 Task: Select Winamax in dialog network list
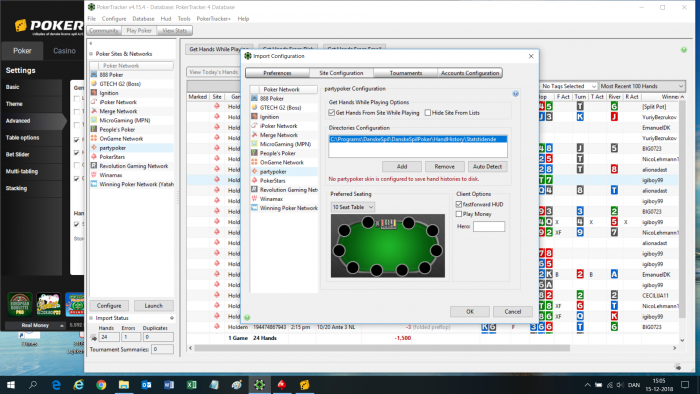(271, 199)
